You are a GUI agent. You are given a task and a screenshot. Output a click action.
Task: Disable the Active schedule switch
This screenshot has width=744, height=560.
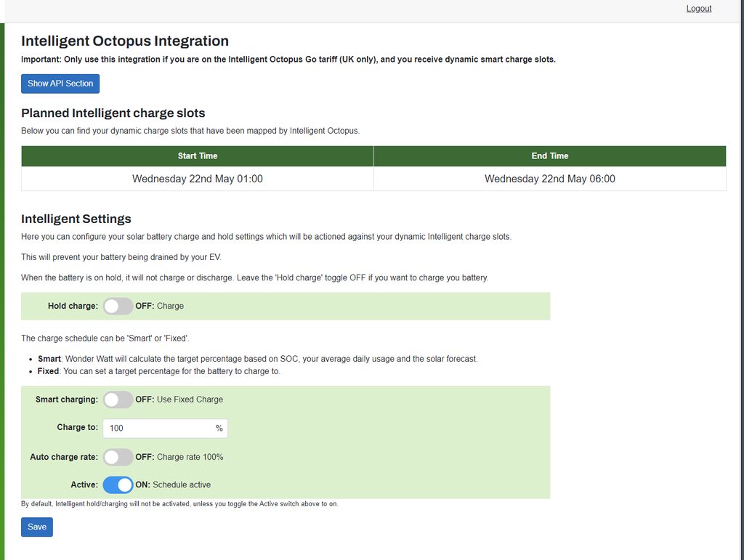pos(118,484)
